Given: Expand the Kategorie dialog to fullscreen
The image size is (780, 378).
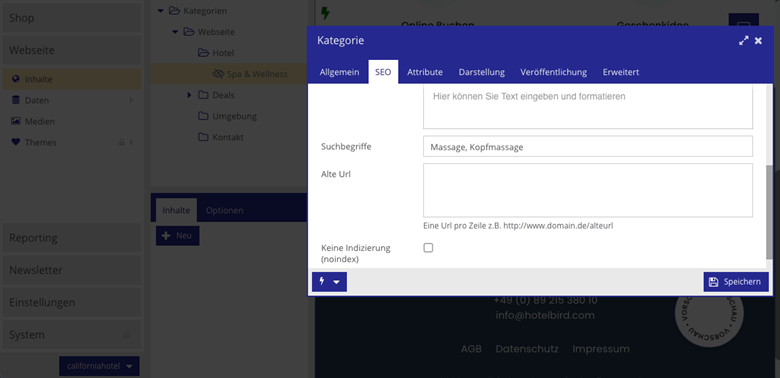Looking at the screenshot, I should click(x=743, y=41).
